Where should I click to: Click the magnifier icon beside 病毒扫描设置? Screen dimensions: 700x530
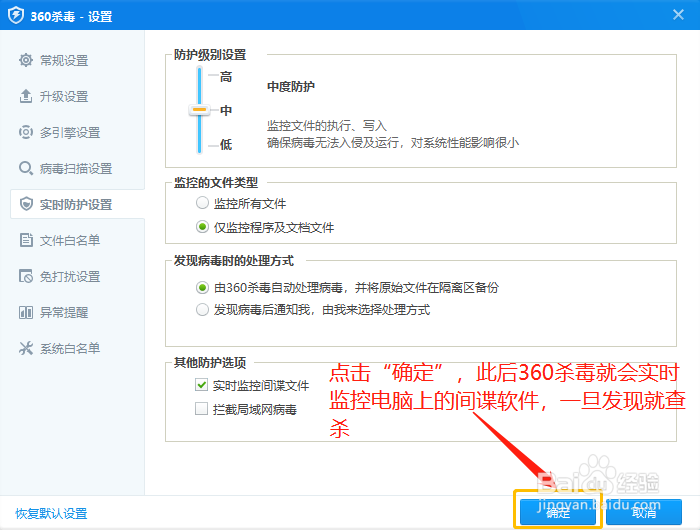(26, 168)
